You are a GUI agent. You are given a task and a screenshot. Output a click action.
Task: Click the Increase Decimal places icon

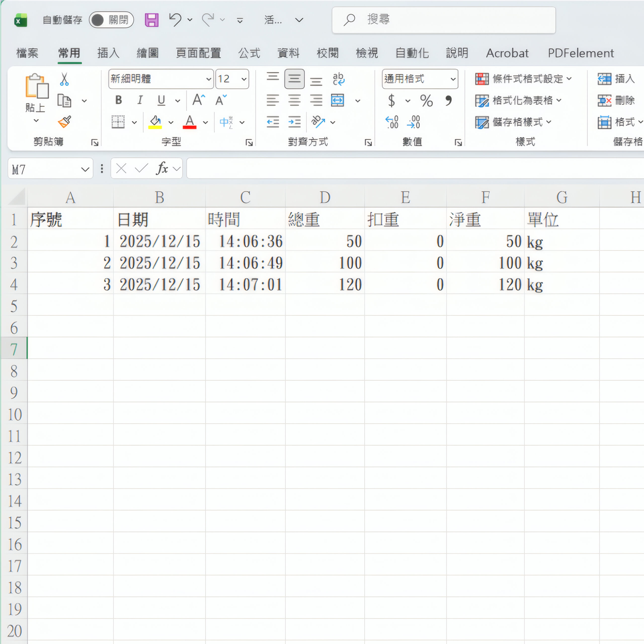[392, 122]
